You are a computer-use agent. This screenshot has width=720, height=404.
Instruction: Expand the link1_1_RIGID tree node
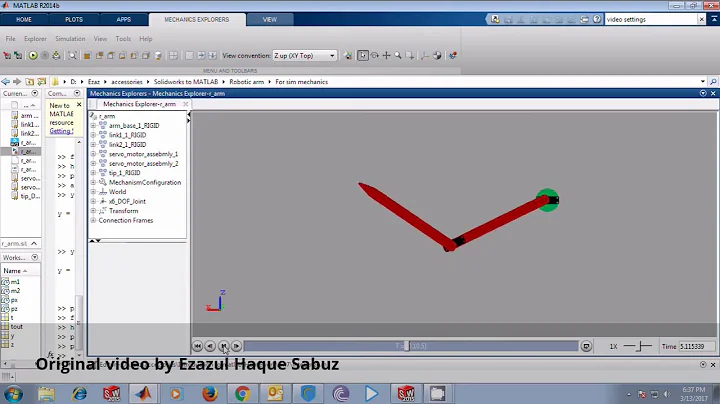click(x=93, y=135)
